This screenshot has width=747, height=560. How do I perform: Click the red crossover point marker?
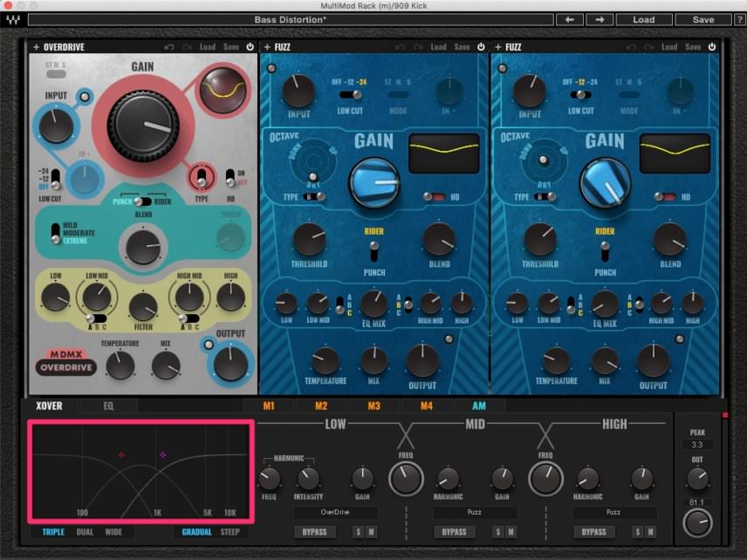click(x=121, y=454)
